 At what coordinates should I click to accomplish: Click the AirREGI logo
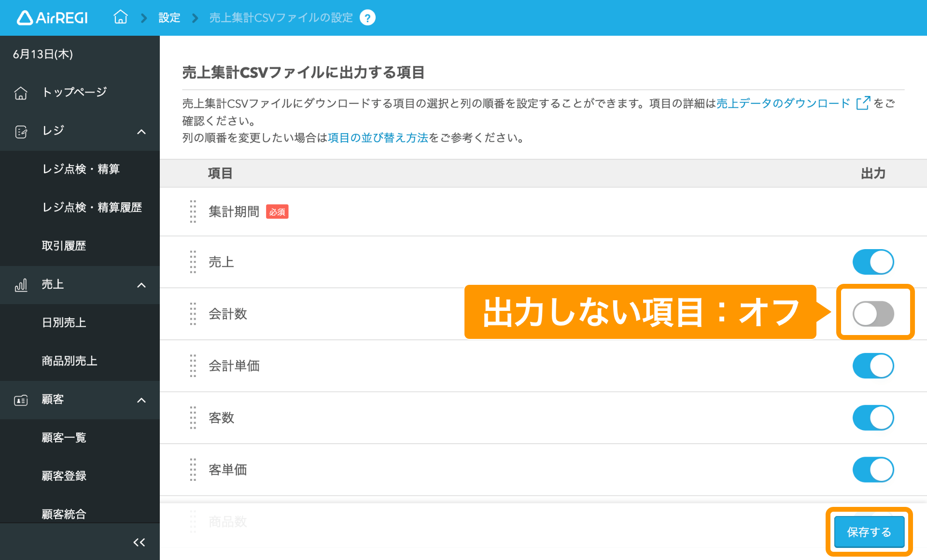pos(53,18)
